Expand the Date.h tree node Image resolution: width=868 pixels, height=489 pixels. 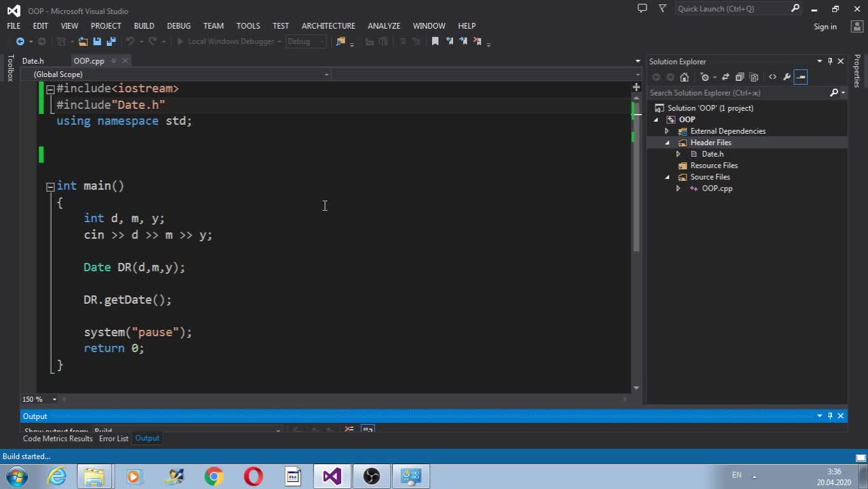point(678,154)
